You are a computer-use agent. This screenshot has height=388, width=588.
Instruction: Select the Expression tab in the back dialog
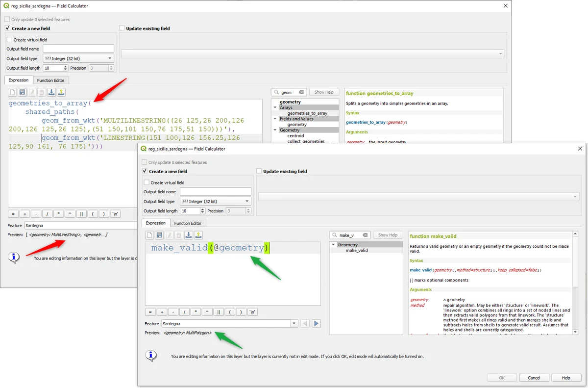coord(19,80)
